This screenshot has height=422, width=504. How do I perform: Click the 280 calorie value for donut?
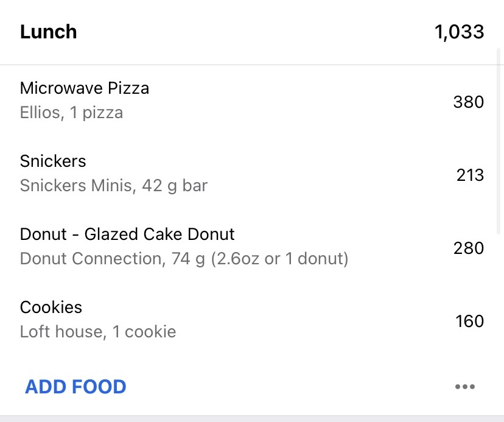(x=469, y=248)
